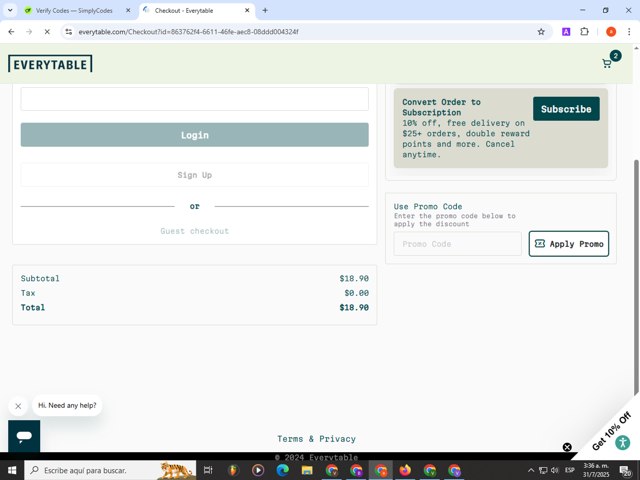The width and height of the screenshot is (640, 480).
Task: Click the network icon in system tray
Action: coord(543,470)
